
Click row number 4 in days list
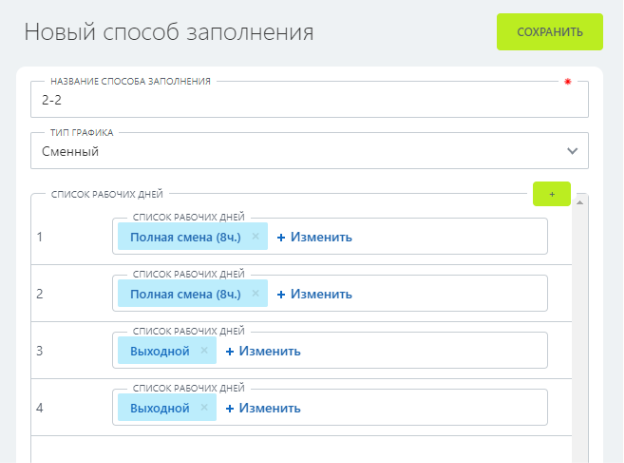40,408
